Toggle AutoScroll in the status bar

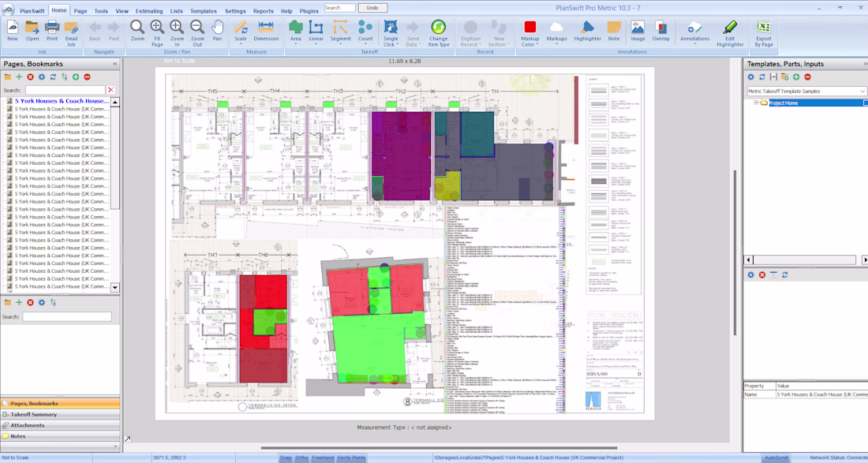pyautogui.click(x=776, y=458)
